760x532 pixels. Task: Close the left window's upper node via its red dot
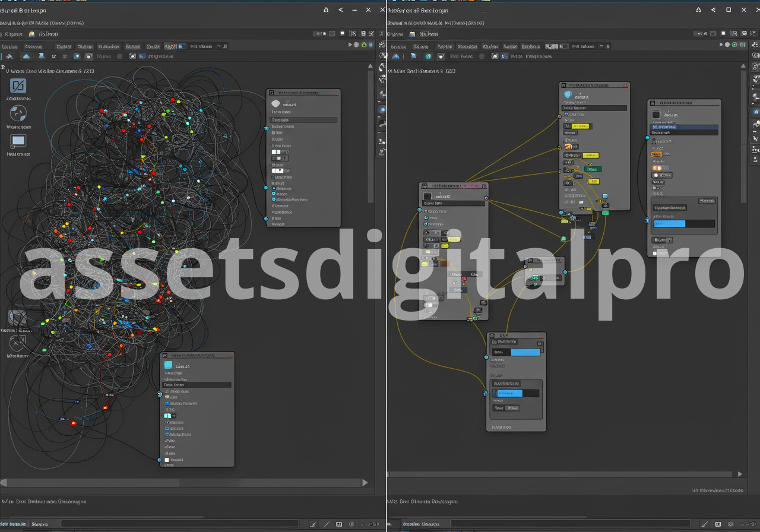coord(335,93)
